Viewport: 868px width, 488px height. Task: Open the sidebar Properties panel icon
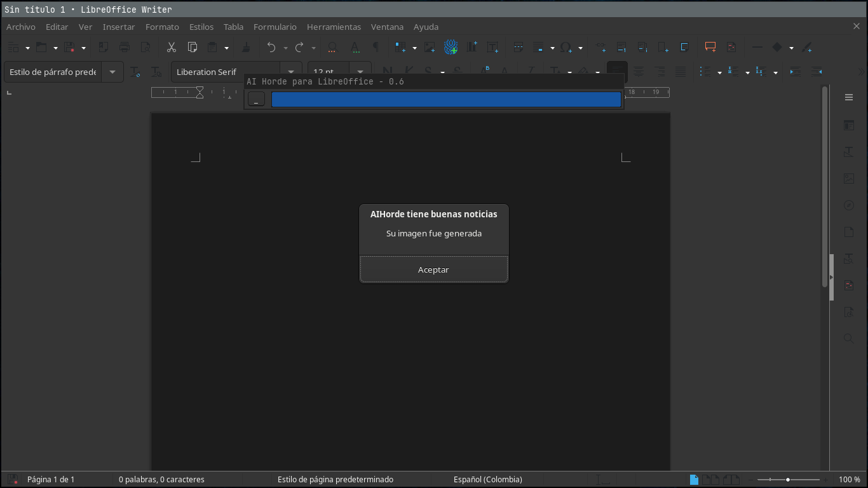(x=848, y=125)
